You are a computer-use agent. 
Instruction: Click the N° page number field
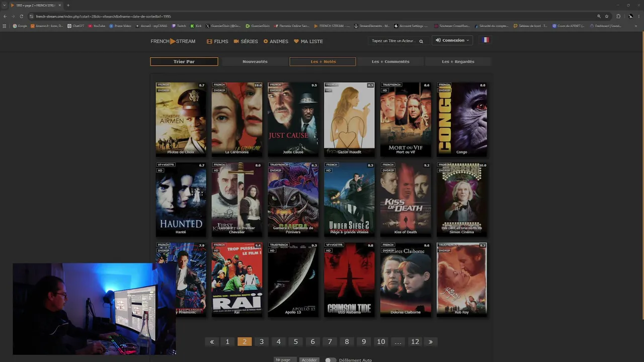(285, 360)
